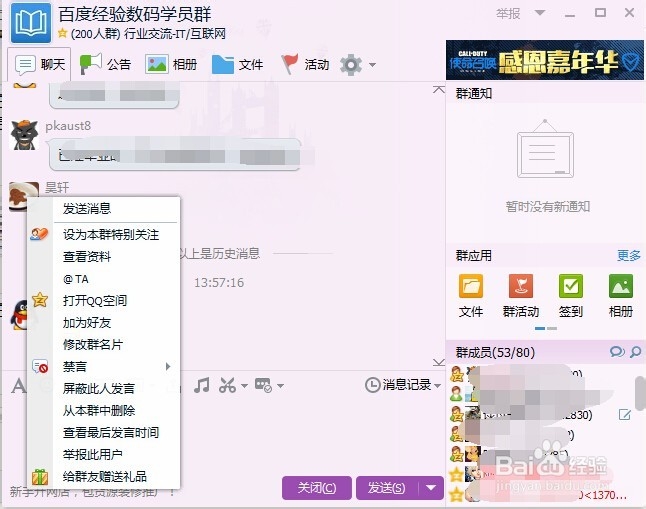Open the 文件 files tab

237,65
